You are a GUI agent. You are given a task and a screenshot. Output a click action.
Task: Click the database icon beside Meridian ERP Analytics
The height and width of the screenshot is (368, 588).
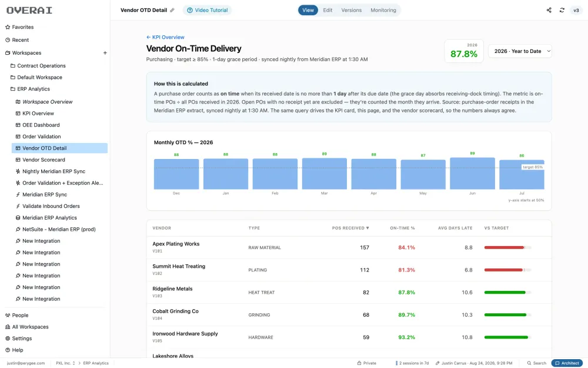tap(18, 218)
